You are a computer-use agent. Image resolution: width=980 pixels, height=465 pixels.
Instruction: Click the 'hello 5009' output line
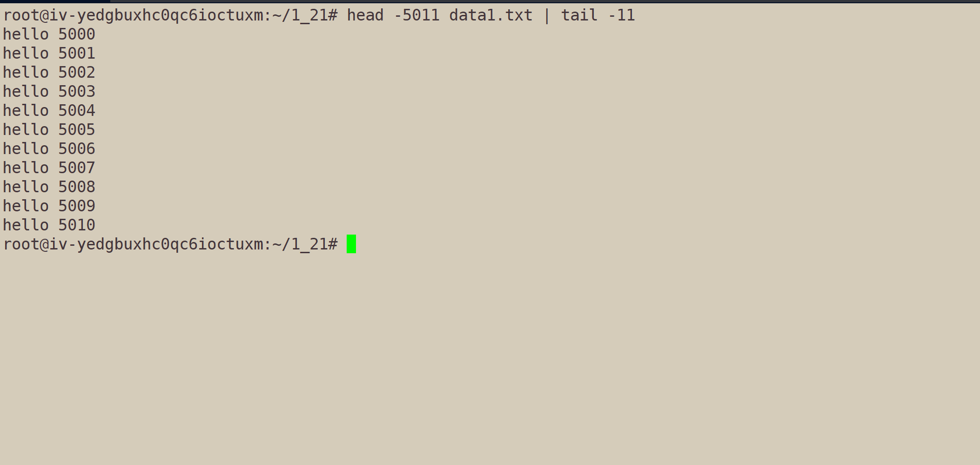[x=49, y=206]
